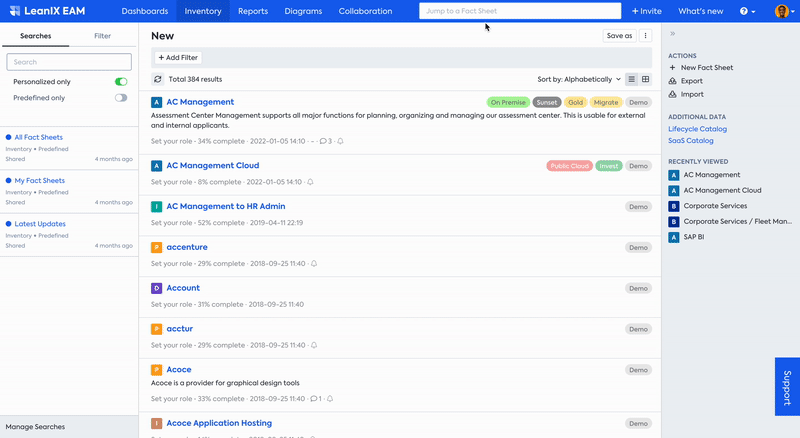Click the refresh results icon
This screenshot has height=438, width=800.
158,79
